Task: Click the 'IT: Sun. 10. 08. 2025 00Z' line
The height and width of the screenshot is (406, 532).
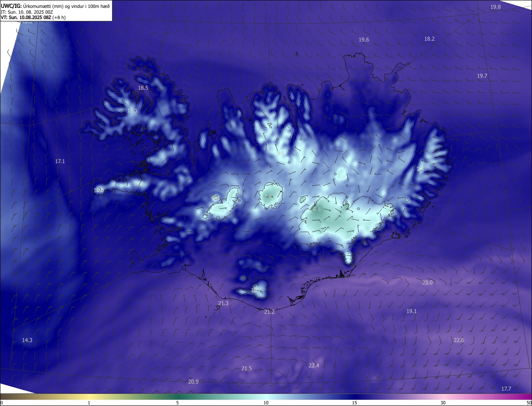Action: pos(27,12)
